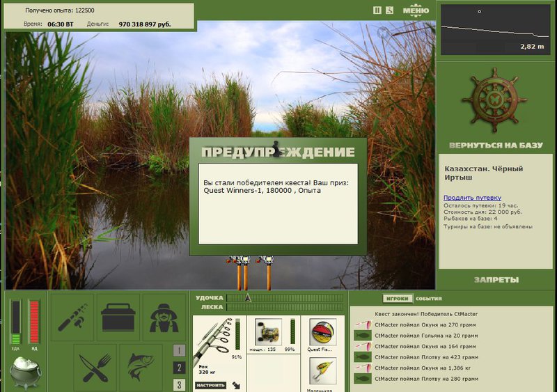557x392 pixels.
Task: Click 'Турниры на базе: не объявлены' text
Action: [488, 226]
